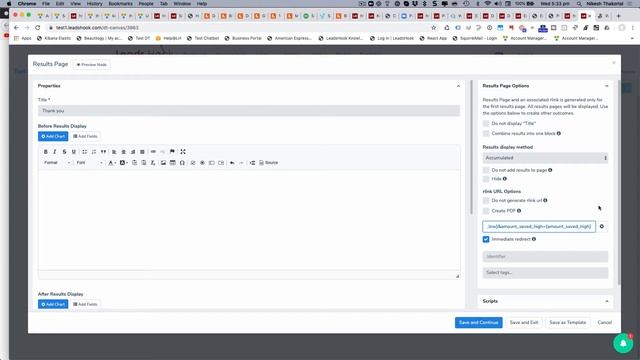Click Save as Template
The image size is (640, 360).
point(567,322)
